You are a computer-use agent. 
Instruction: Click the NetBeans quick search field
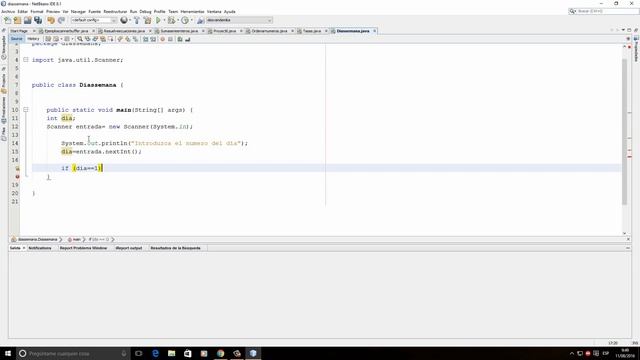(x=604, y=11)
